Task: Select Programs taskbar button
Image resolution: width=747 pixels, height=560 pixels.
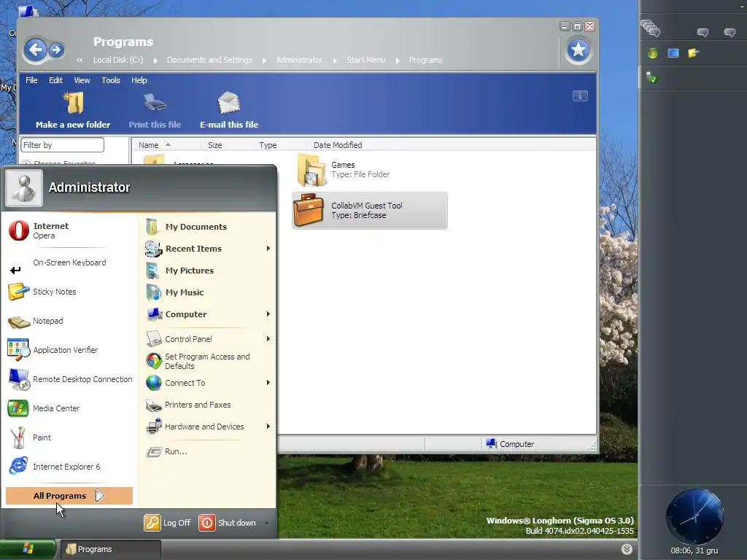Action: pyautogui.click(x=111, y=549)
